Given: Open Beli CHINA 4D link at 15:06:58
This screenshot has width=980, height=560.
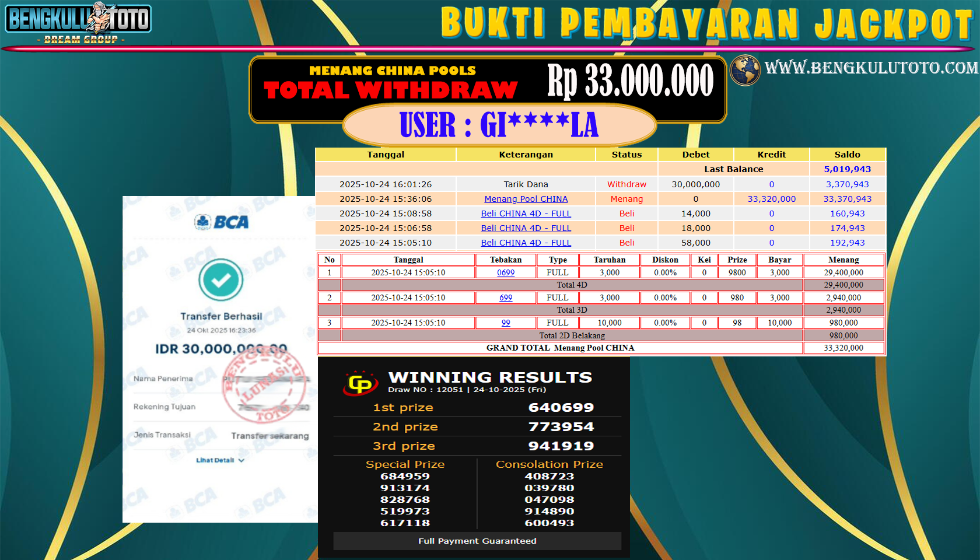Looking at the screenshot, I should 526,228.
